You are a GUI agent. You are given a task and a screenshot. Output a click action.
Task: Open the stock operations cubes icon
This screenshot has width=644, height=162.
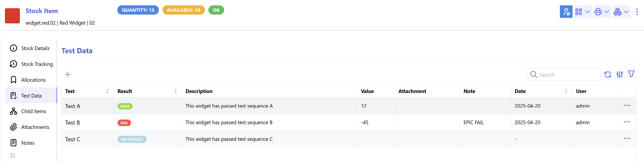point(618,11)
